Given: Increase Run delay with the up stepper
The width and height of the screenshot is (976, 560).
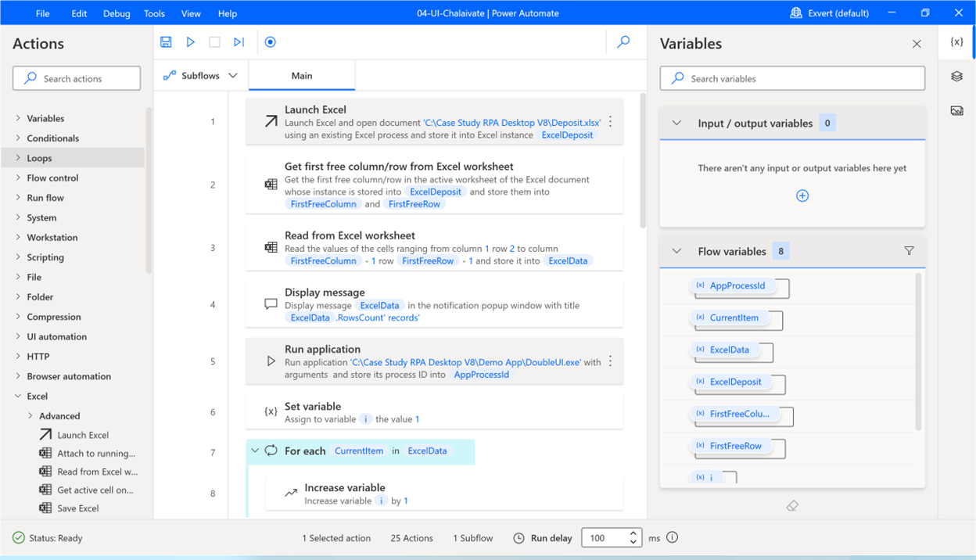Looking at the screenshot, I should [x=633, y=533].
